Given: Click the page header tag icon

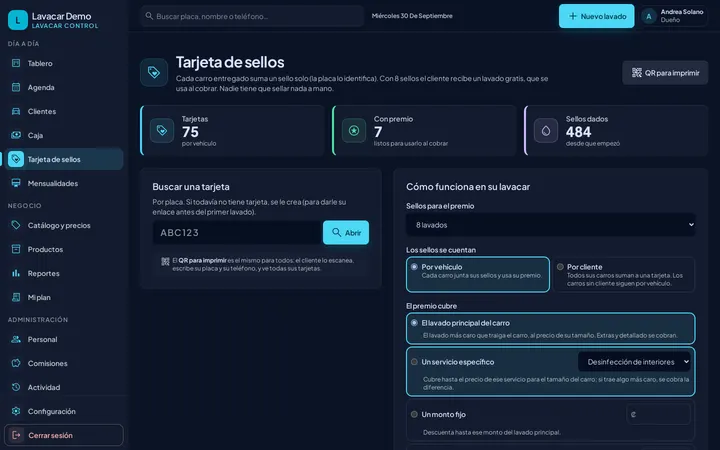Looking at the screenshot, I should click(154, 72).
